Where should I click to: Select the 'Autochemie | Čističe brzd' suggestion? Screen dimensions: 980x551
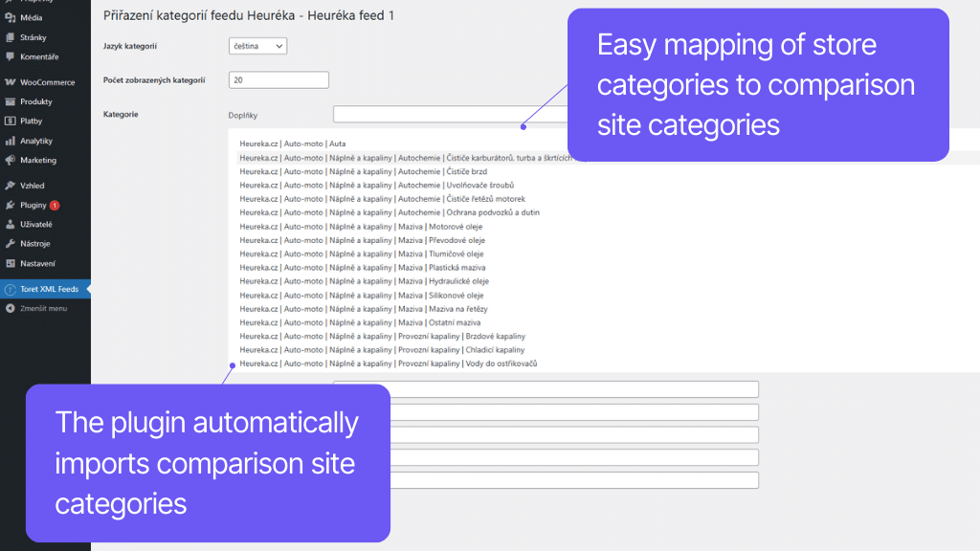363,172
